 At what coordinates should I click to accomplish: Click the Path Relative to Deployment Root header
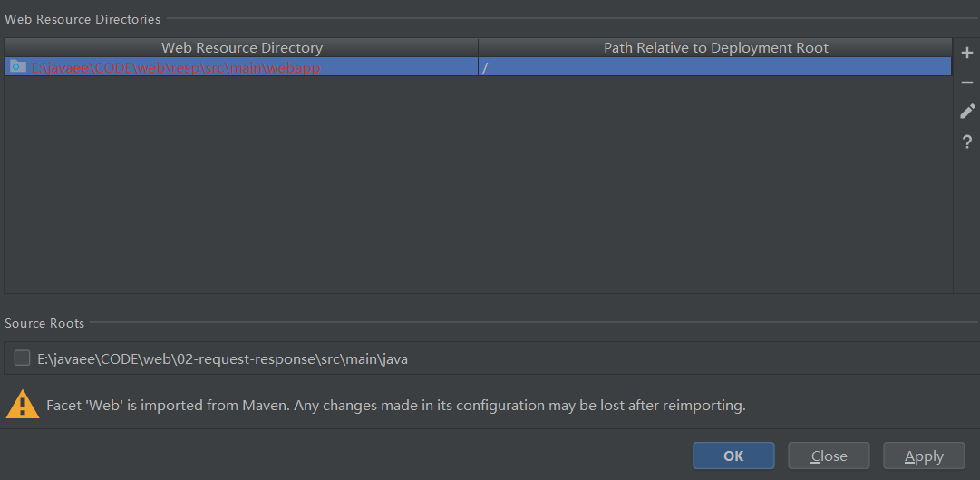(x=715, y=47)
